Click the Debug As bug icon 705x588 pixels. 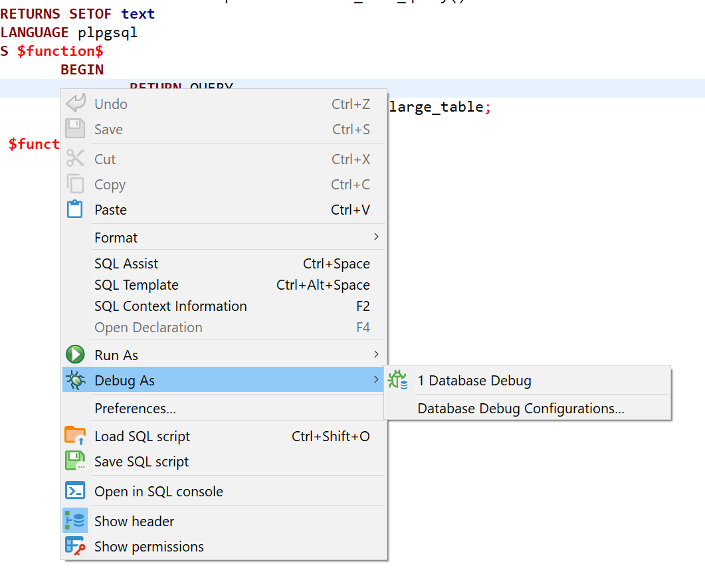coord(74,380)
